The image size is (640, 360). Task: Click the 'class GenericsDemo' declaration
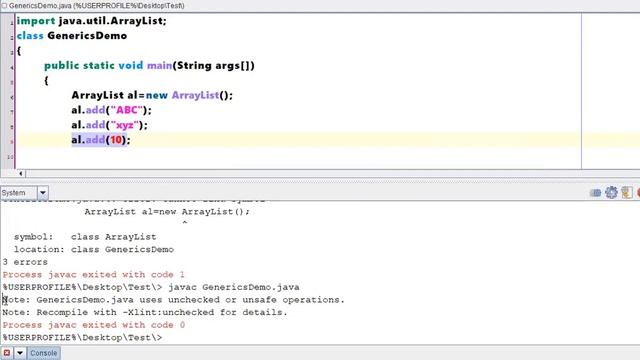pos(72,36)
